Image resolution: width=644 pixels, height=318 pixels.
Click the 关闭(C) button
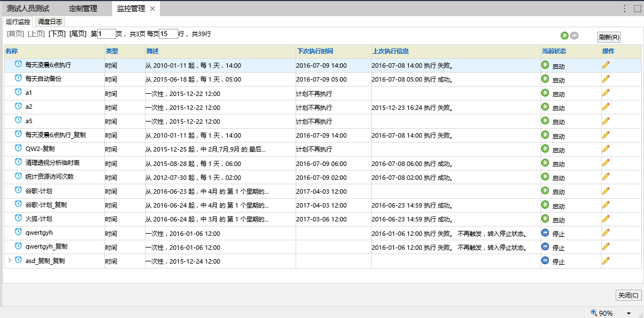629,295
